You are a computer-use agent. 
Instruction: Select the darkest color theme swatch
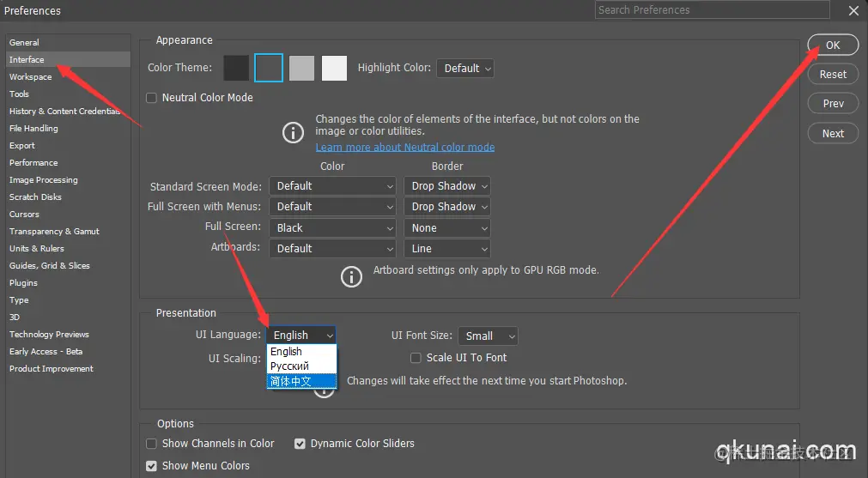[x=236, y=68]
